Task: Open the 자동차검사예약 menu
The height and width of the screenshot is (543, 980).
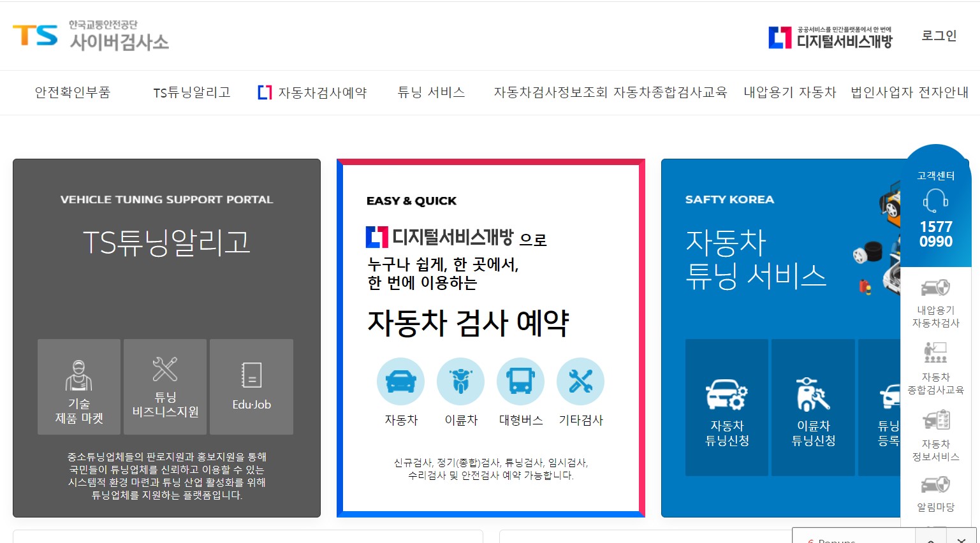Action: point(312,92)
